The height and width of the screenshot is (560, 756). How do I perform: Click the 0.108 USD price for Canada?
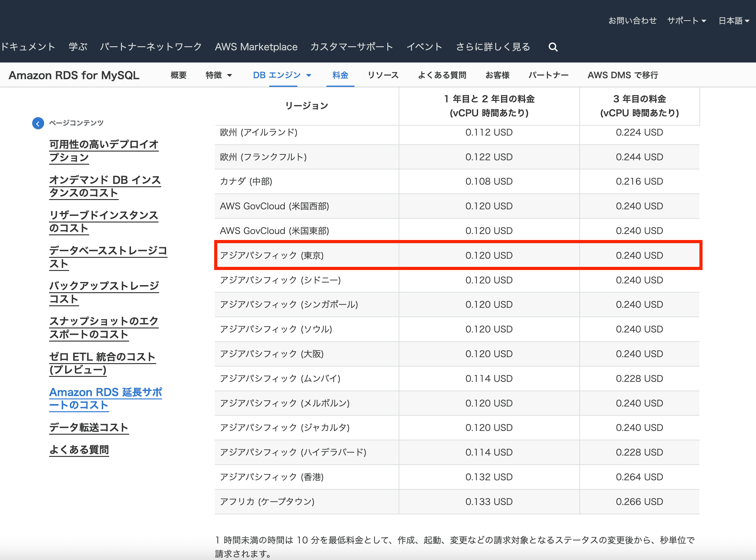pos(489,181)
